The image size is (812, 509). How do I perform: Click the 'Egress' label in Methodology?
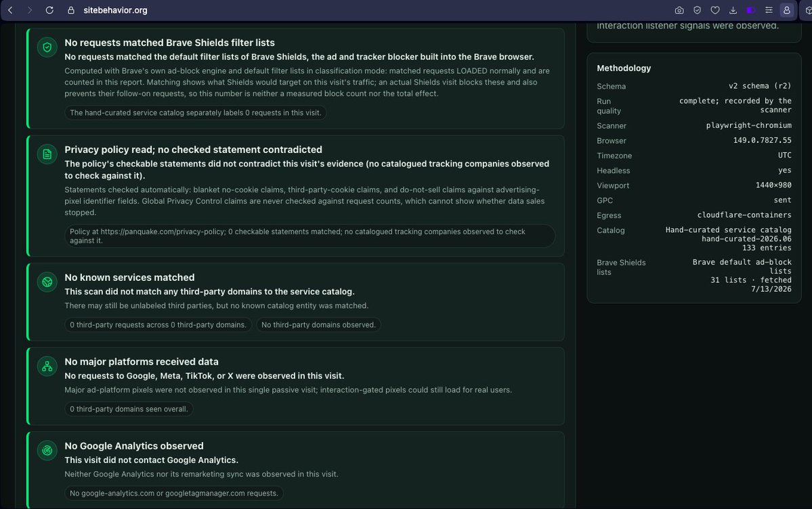click(608, 215)
